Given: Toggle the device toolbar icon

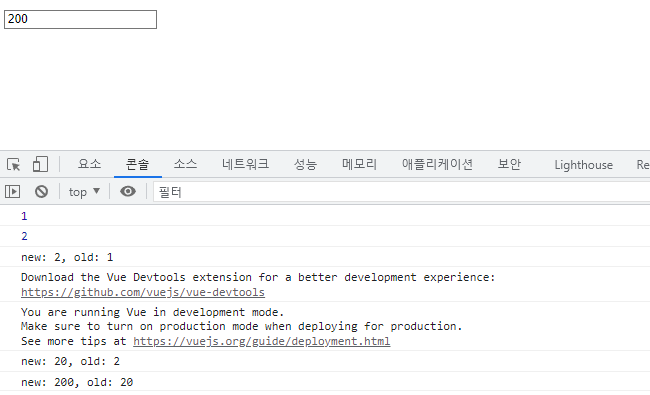Looking at the screenshot, I should pos(40,164).
